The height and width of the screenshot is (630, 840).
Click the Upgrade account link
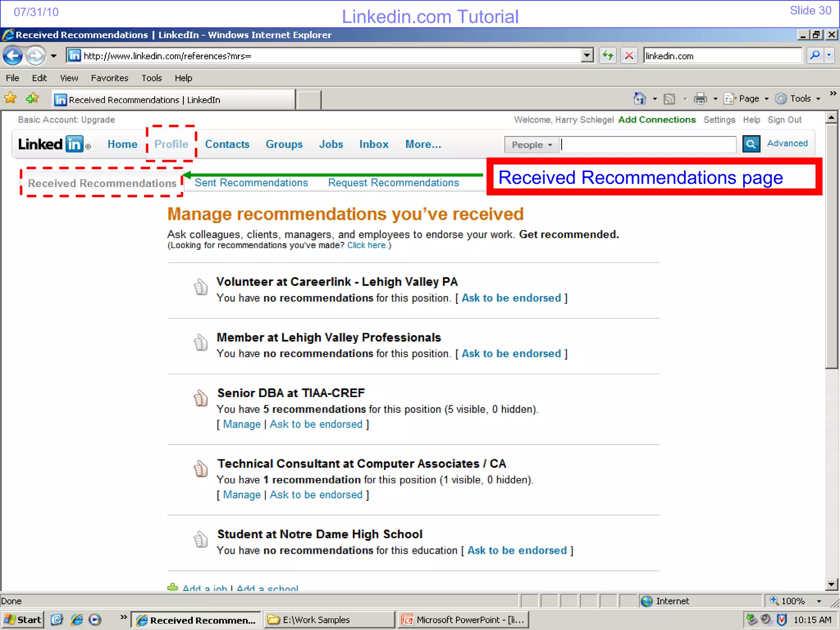[x=98, y=120]
